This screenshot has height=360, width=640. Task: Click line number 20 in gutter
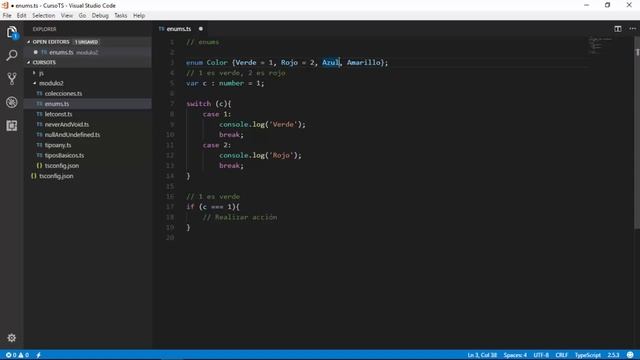coord(170,238)
